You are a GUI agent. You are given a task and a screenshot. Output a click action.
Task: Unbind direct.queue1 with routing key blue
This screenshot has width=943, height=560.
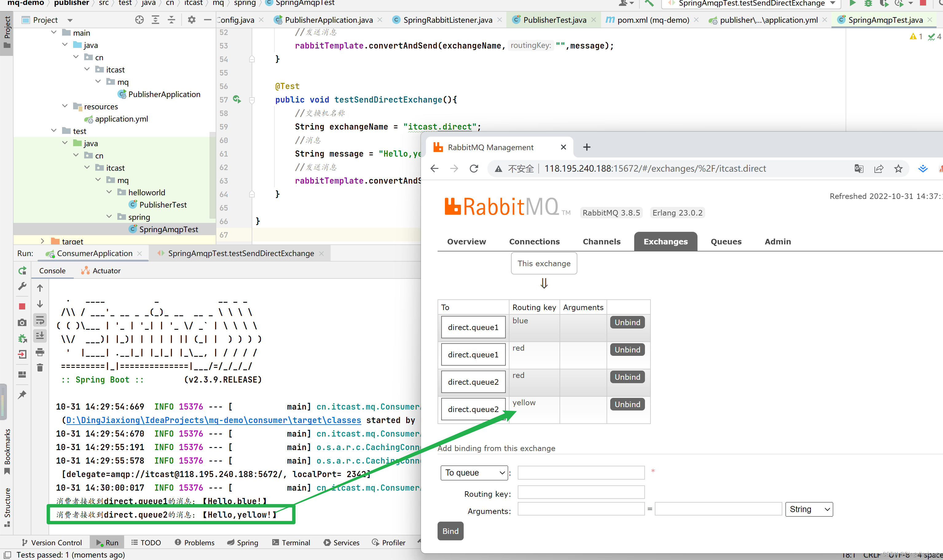tap(627, 322)
